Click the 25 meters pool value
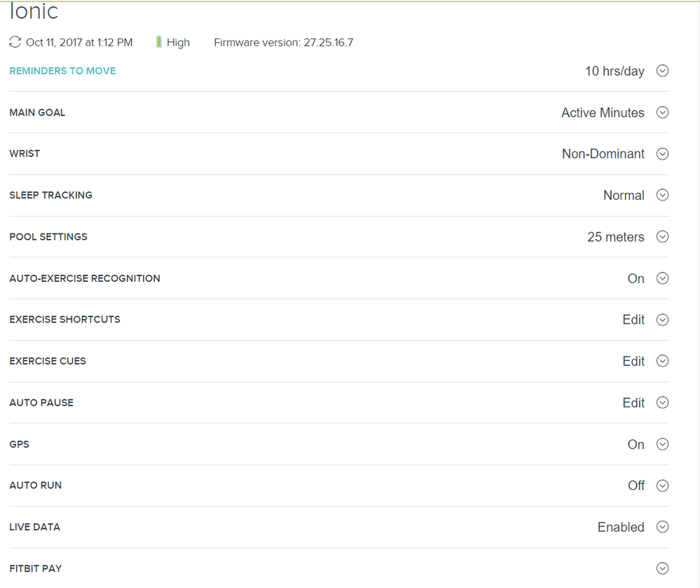 pyautogui.click(x=616, y=237)
